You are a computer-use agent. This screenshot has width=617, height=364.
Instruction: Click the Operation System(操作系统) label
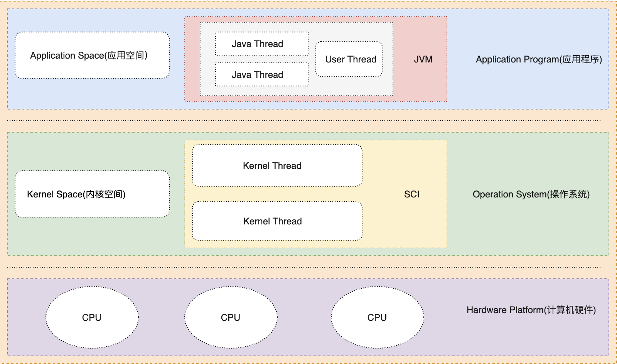click(531, 194)
